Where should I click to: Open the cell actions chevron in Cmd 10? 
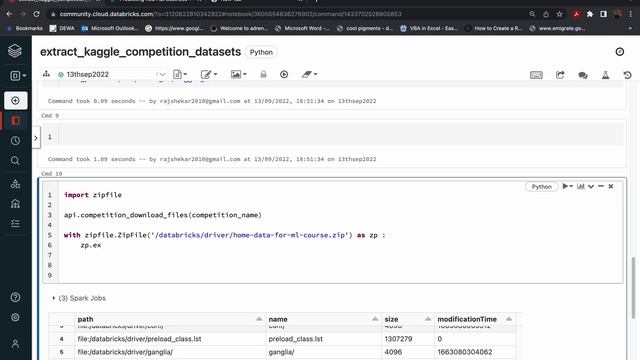pyautogui.click(x=591, y=187)
